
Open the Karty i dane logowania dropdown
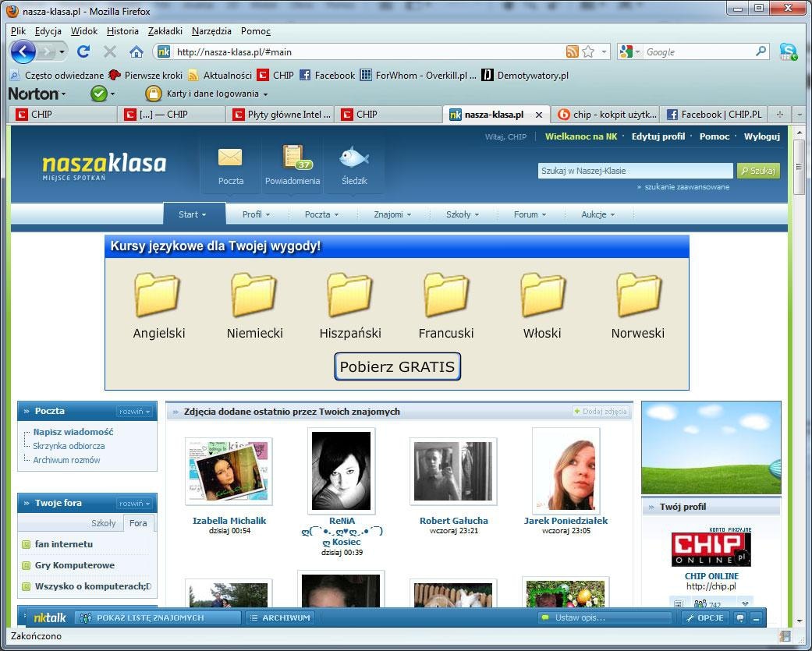click(218, 94)
